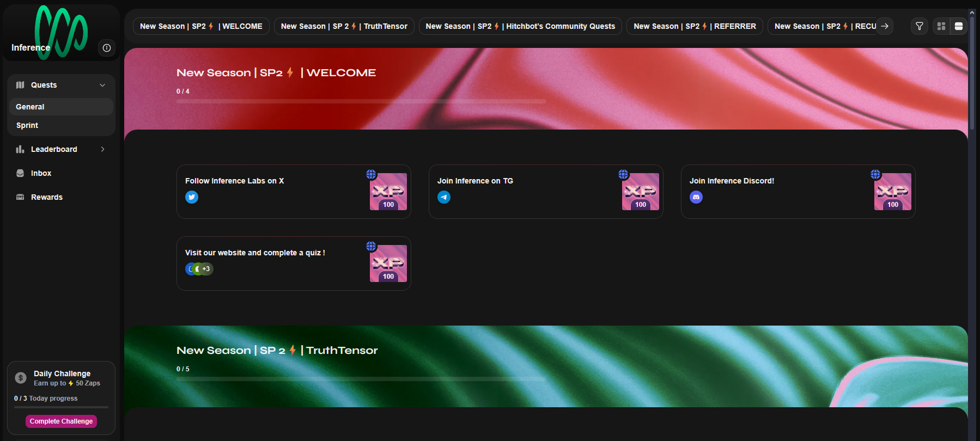Click the right arrow to scroll quest tabs
Screen dimensions: 980x441
[885, 26]
